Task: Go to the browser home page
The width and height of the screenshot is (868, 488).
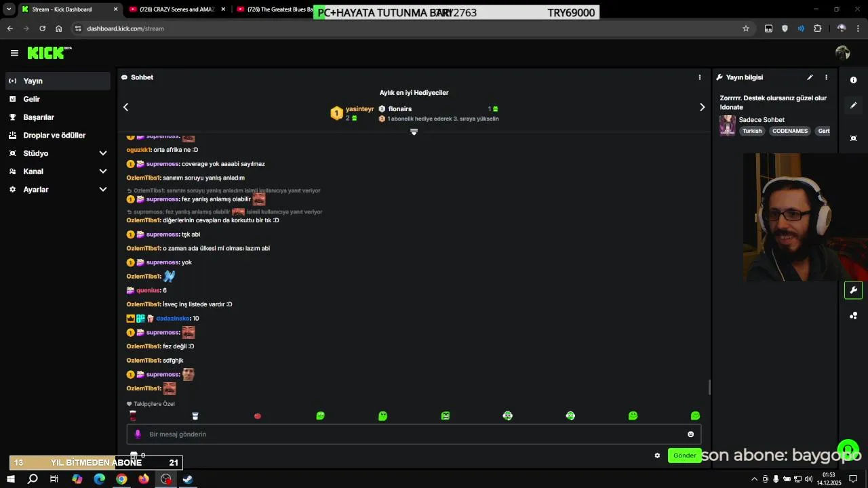Action: [x=59, y=28]
